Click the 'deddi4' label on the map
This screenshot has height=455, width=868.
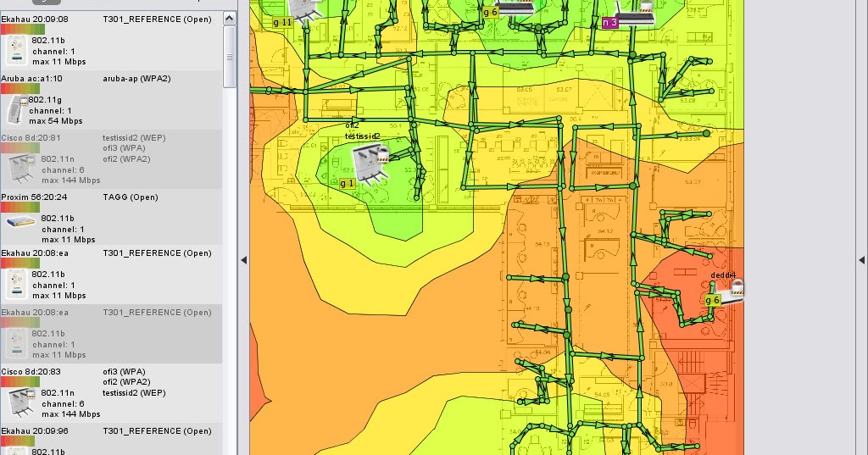point(723,275)
